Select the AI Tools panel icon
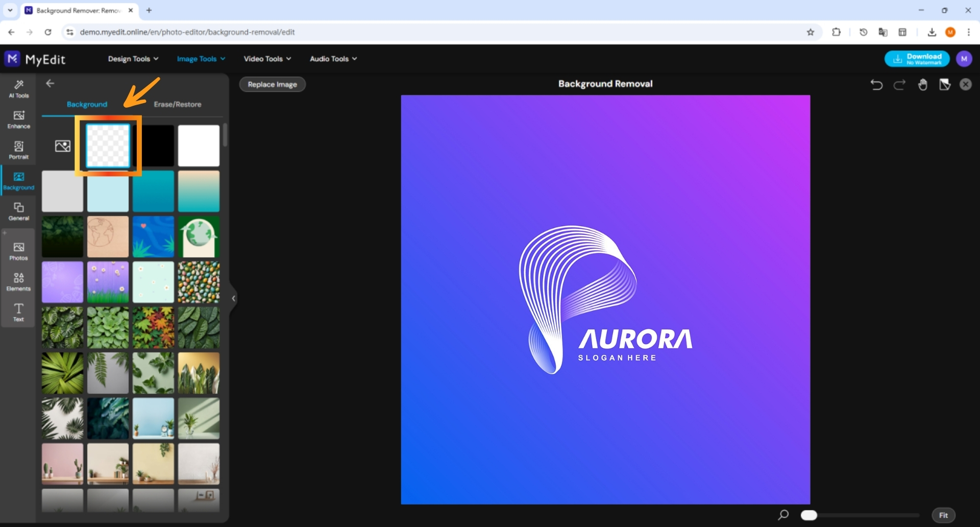This screenshot has width=980, height=527. (18, 89)
